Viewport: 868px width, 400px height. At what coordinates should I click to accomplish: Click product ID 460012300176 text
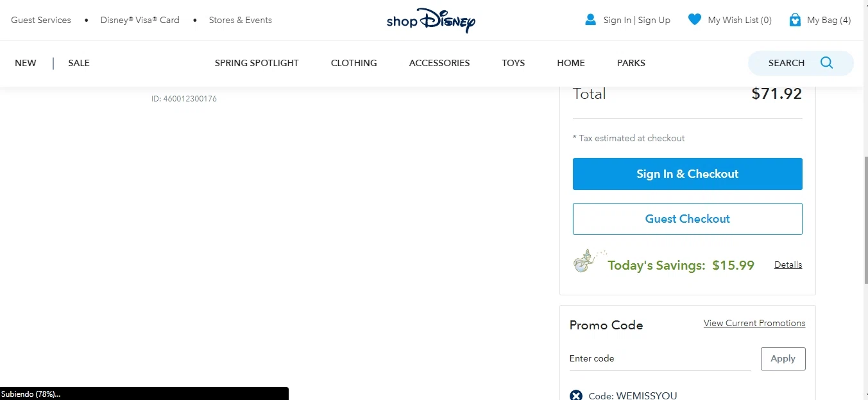(x=184, y=99)
